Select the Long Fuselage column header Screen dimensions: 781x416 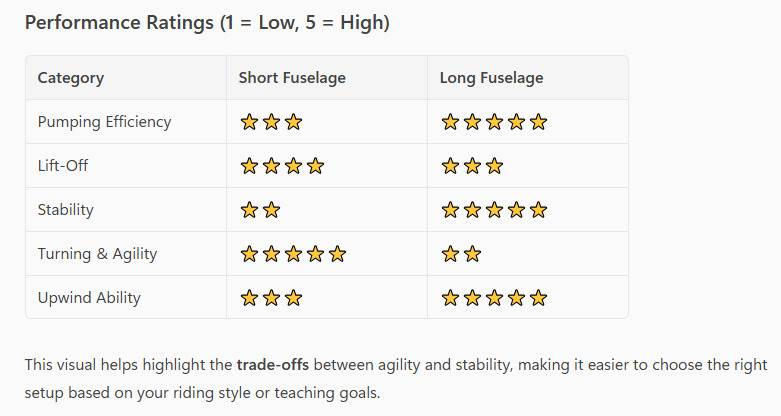point(491,78)
